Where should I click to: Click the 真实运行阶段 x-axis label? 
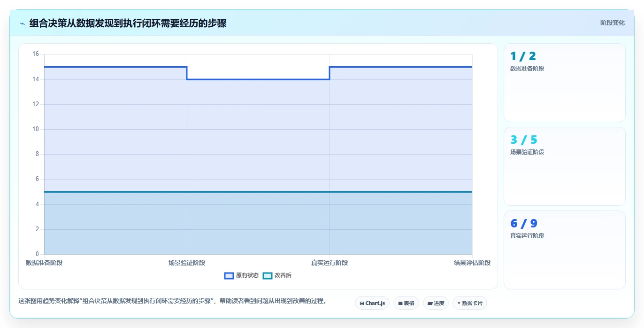point(330,263)
